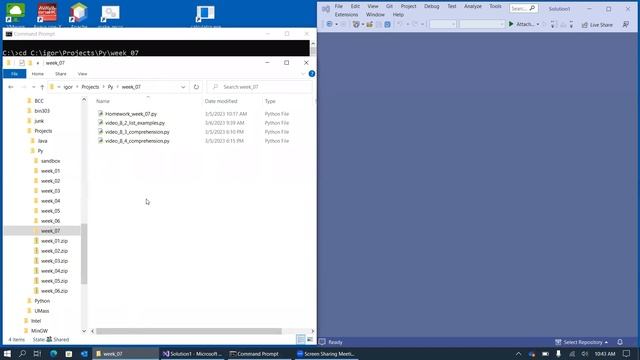Viewport: 640px width, 360px height.
Task: Select week_01 folder in tree
Action: (x=51, y=171)
